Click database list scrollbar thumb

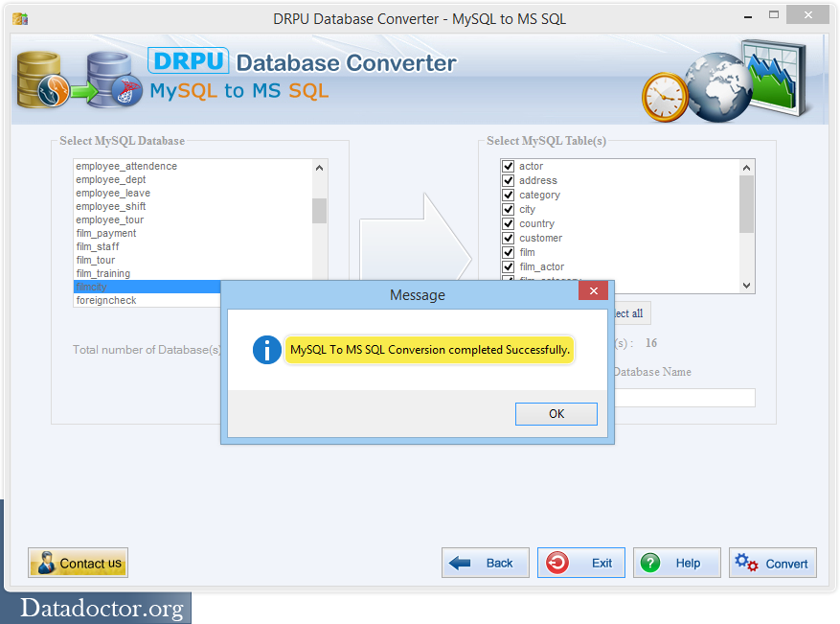[319, 211]
